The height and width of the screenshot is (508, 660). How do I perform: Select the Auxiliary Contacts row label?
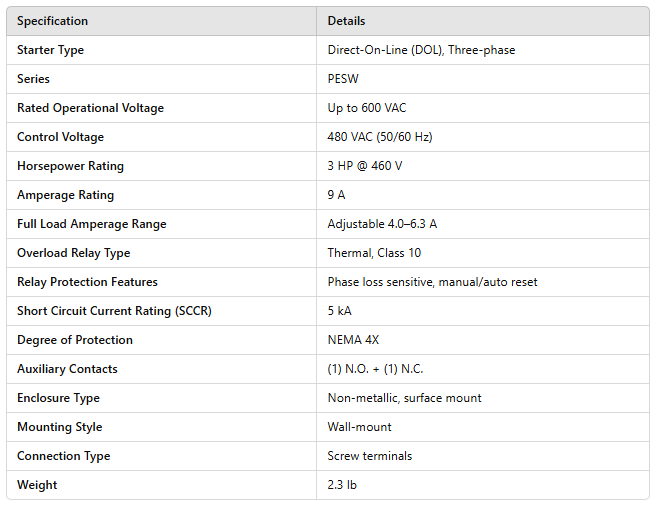click(x=67, y=369)
